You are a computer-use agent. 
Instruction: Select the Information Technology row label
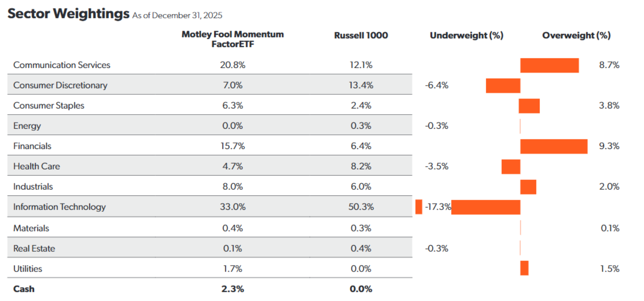click(59, 207)
